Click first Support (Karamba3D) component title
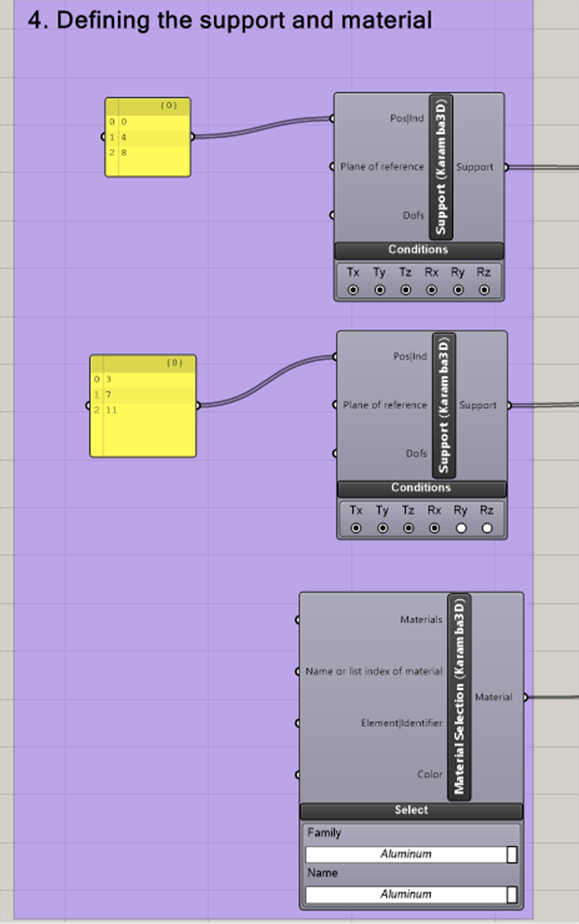Viewport: 579px width, 924px height. pos(441,167)
